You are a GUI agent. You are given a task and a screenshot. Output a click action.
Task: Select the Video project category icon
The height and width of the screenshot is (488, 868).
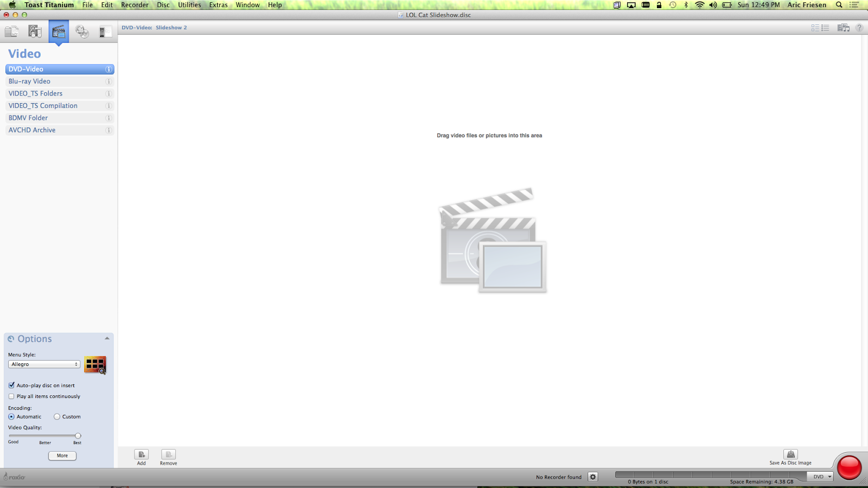tap(59, 32)
